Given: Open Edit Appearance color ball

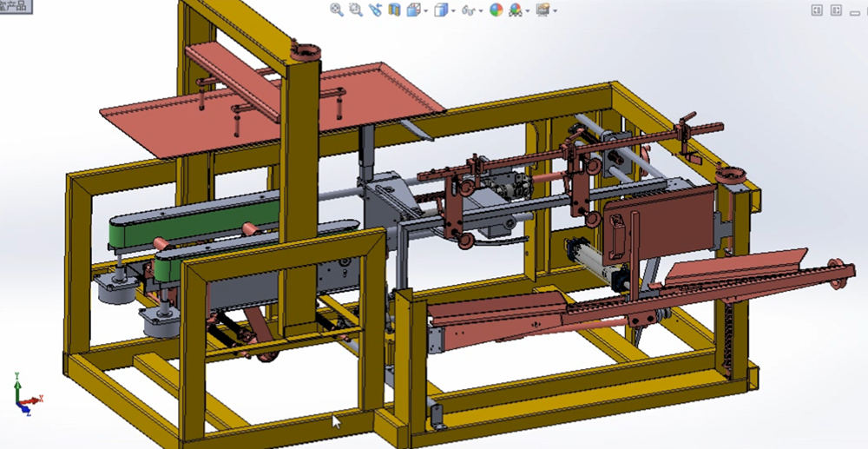Looking at the screenshot, I should [496, 10].
